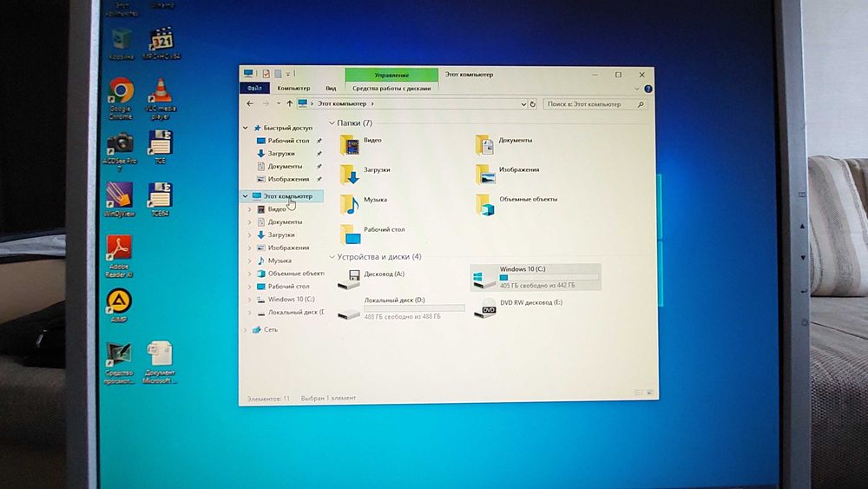This screenshot has width=868, height=489.
Task: Click Этот компьютер in the address bar breadcrumb
Action: [x=342, y=103]
